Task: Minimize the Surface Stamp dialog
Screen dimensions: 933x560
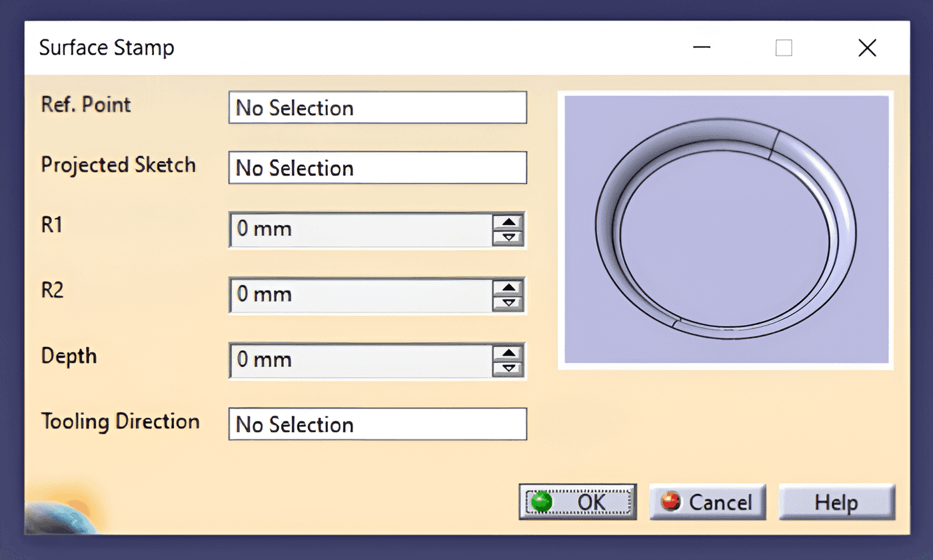Action: click(701, 48)
